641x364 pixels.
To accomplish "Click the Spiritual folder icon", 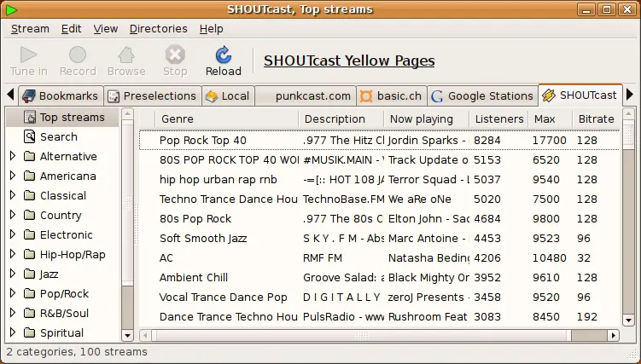I will pyautogui.click(x=29, y=332).
